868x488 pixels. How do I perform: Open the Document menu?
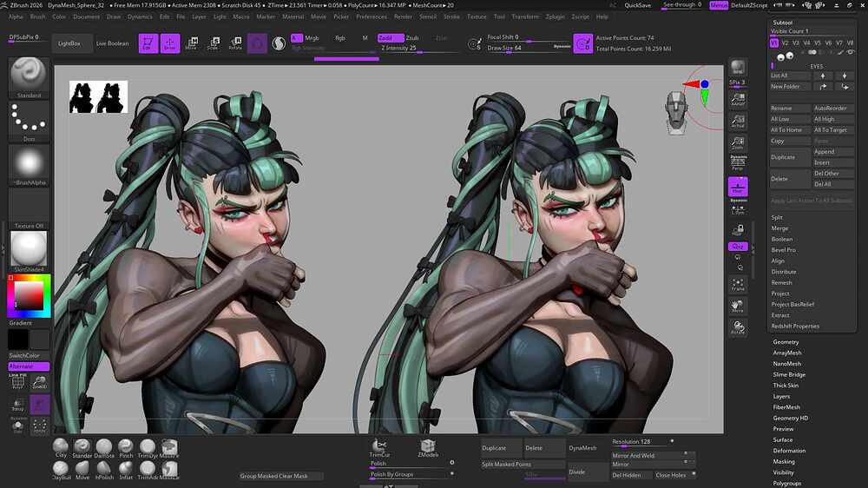tap(86, 16)
